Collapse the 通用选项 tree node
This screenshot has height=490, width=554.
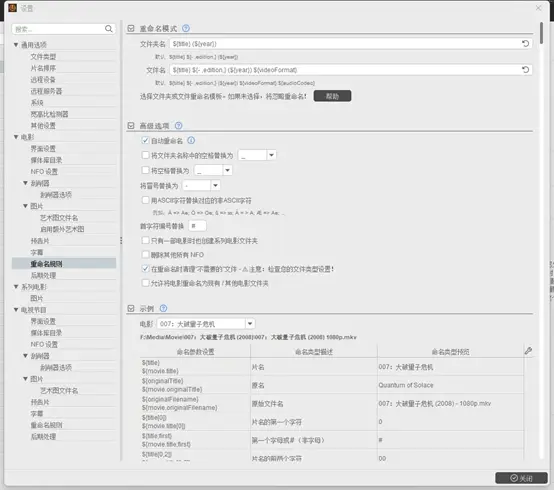click(x=16, y=45)
